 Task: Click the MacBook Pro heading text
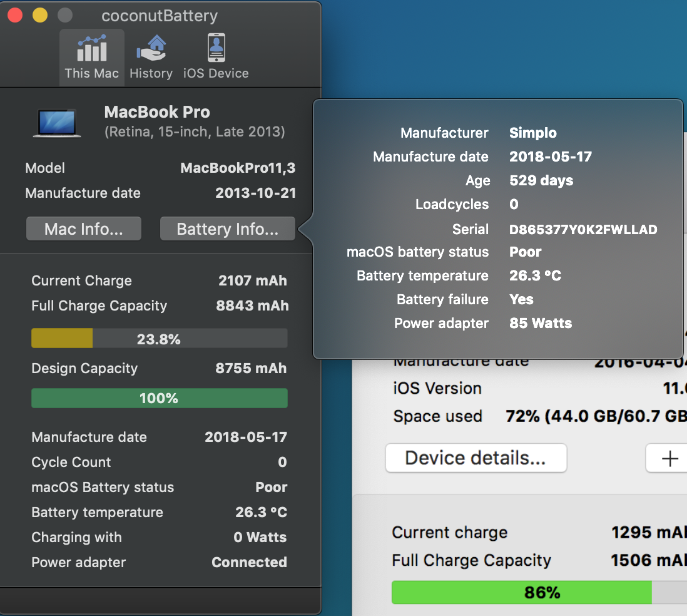pyautogui.click(x=157, y=112)
